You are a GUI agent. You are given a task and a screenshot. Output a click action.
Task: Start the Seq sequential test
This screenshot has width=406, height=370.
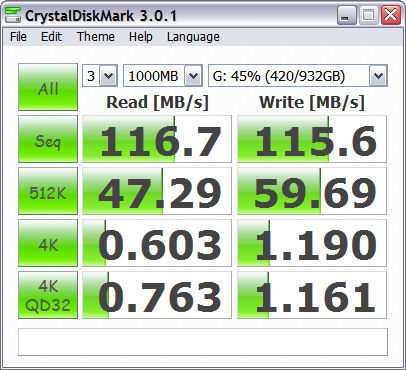click(x=48, y=139)
